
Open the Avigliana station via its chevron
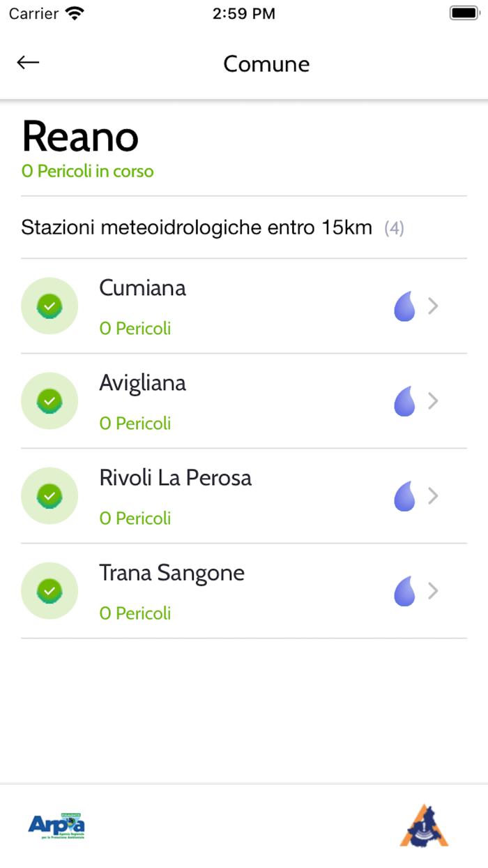(433, 401)
